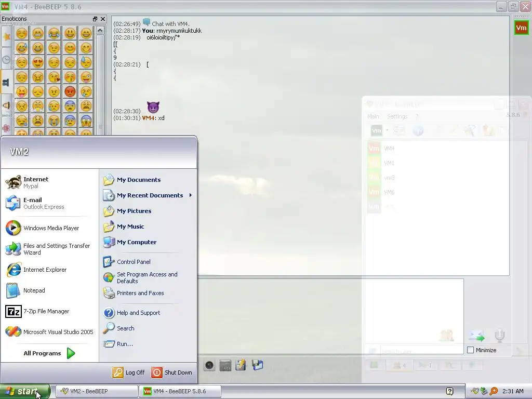Launch Internet Explorer
This screenshot has width=532, height=399.
(x=49, y=270)
